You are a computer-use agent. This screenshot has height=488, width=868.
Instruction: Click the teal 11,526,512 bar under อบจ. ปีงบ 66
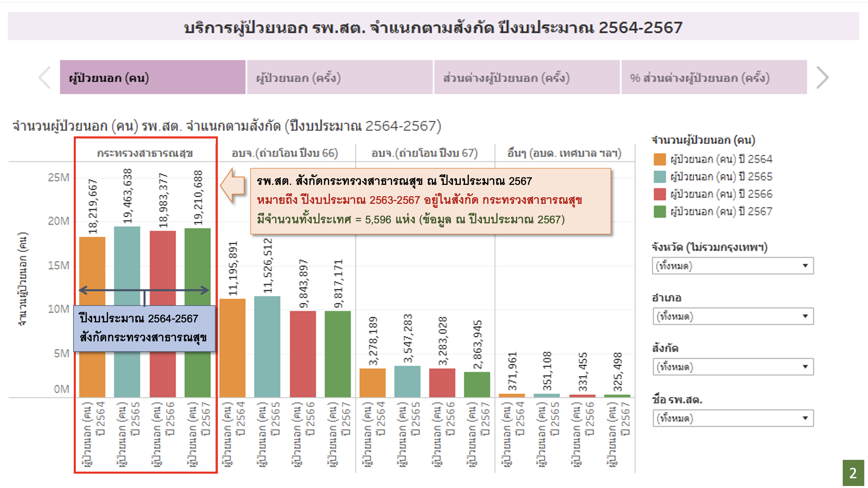tap(267, 347)
